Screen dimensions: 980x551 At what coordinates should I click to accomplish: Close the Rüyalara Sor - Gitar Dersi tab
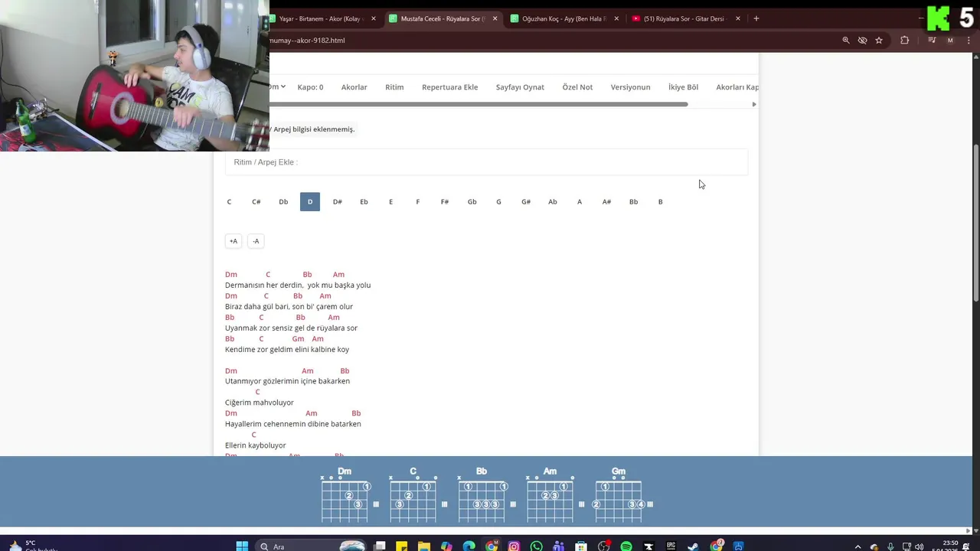[738, 18]
